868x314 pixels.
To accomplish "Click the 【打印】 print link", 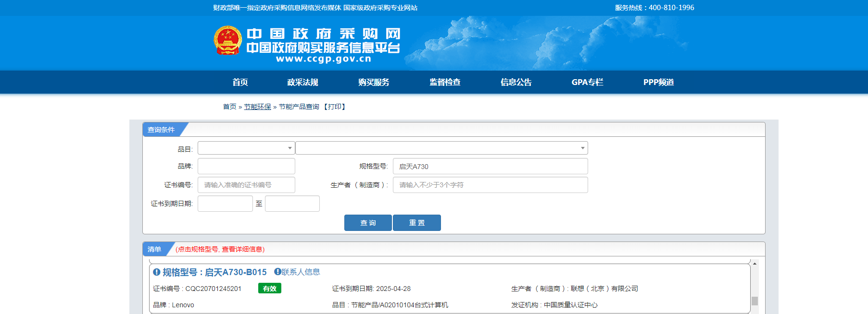I will [x=335, y=107].
